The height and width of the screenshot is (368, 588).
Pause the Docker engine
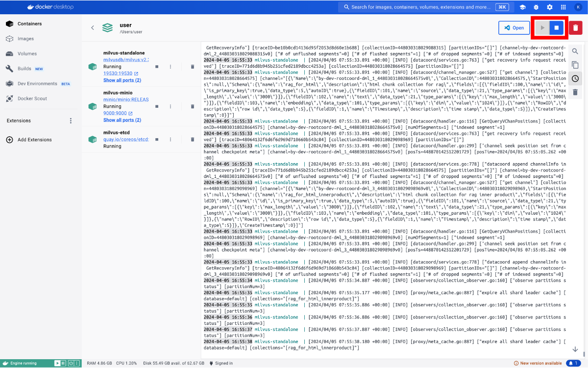pyautogui.click(x=63, y=363)
